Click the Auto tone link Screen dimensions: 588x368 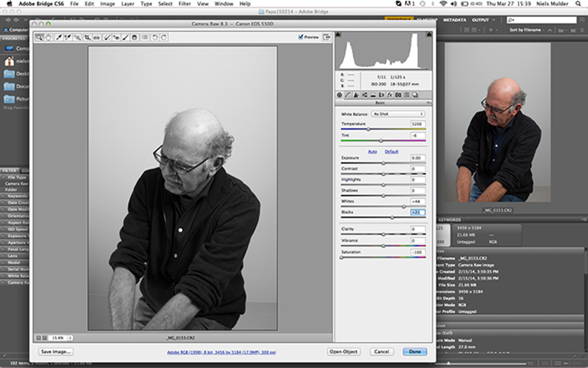tap(372, 151)
